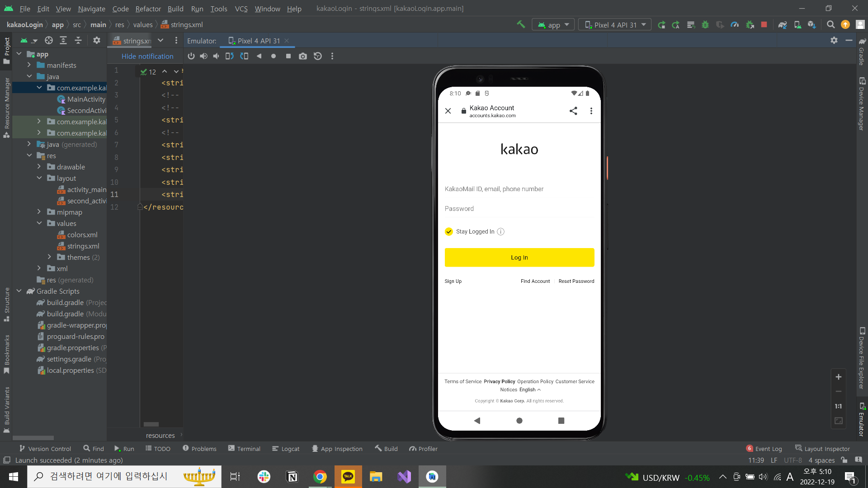Collapse java folder

29,76
